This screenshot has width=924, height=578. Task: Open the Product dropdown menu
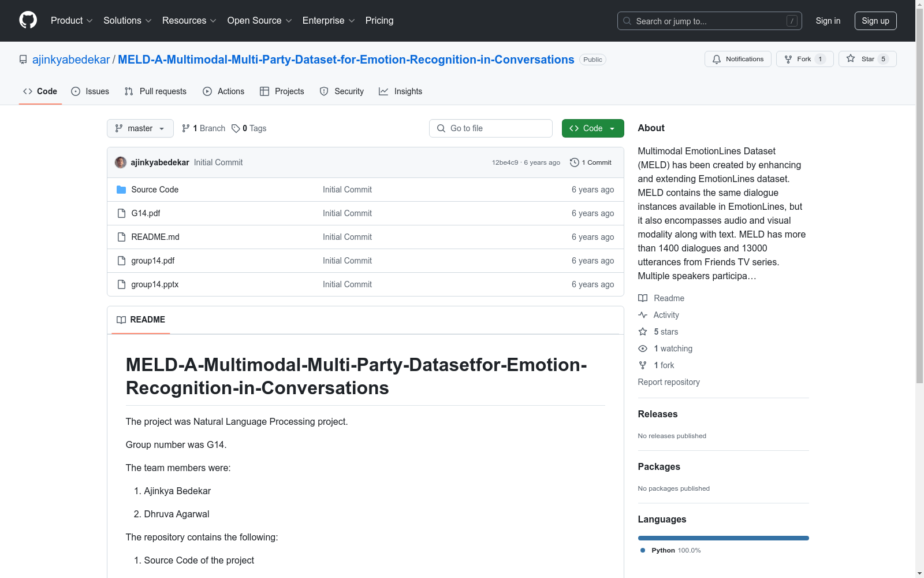72,20
